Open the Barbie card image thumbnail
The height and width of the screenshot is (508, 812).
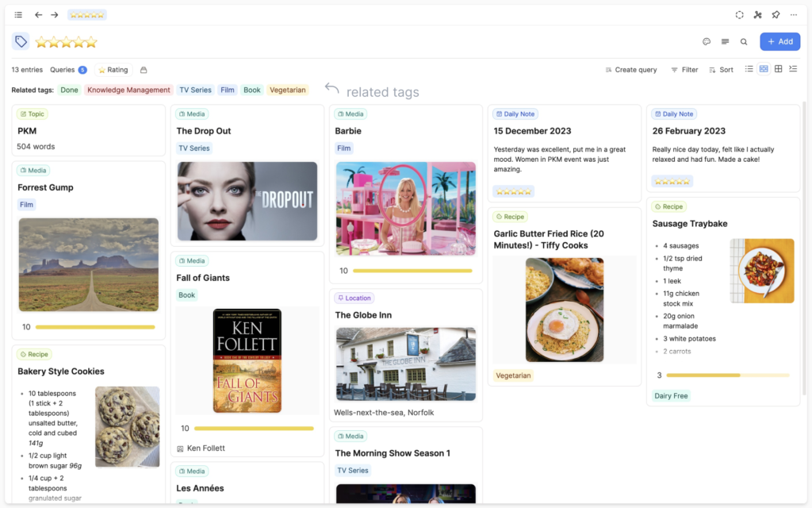406,208
